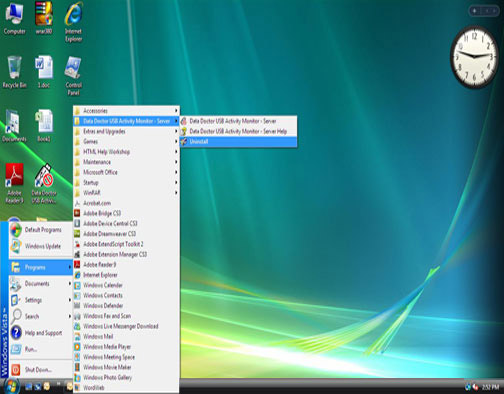Screen dimensions: 504x394
Task: Open Windows Fax and Scan
Action: 126,316
